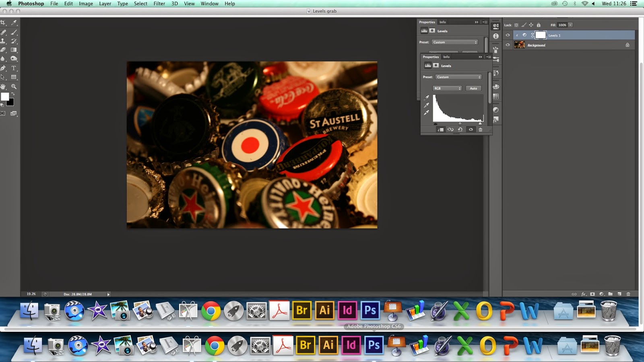Select the Blur tool
This screenshot has height=362, width=644.
[x=3, y=59]
